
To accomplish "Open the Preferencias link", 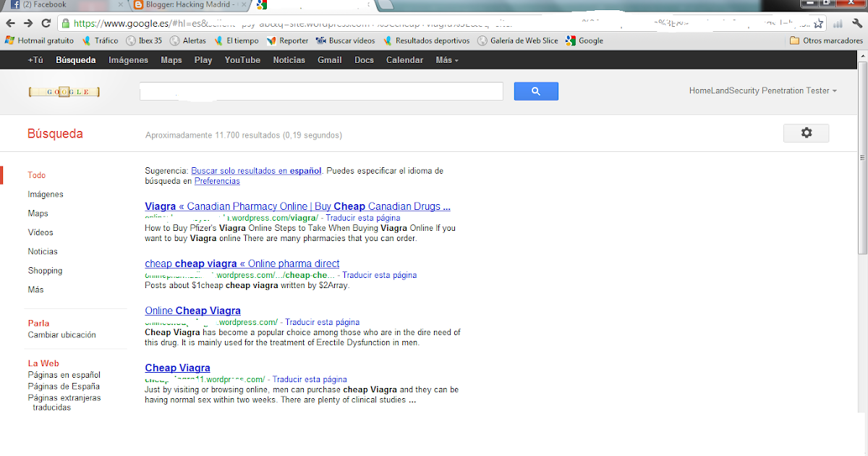I will [217, 181].
